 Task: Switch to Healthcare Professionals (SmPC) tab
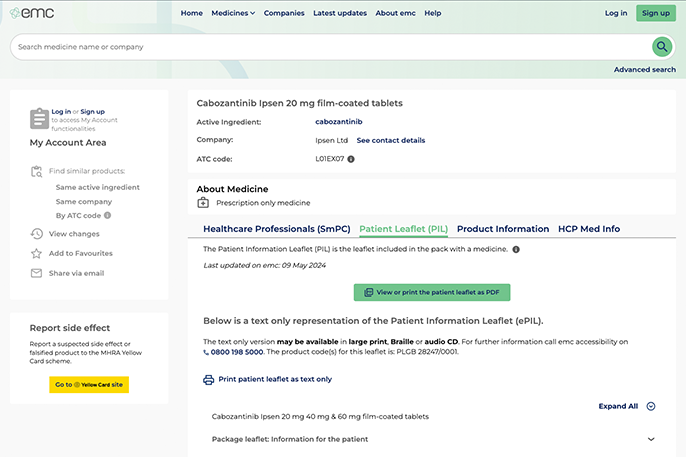coord(277,229)
